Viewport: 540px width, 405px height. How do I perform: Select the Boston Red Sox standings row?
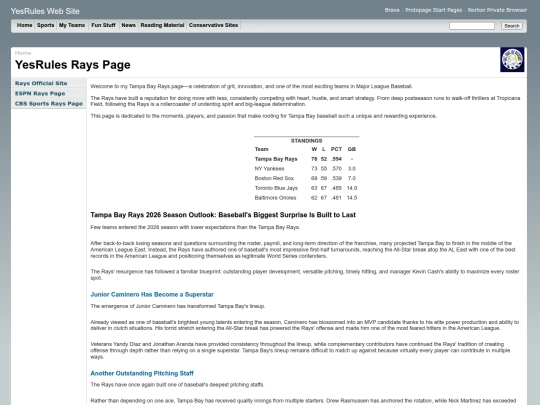coord(306,178)
